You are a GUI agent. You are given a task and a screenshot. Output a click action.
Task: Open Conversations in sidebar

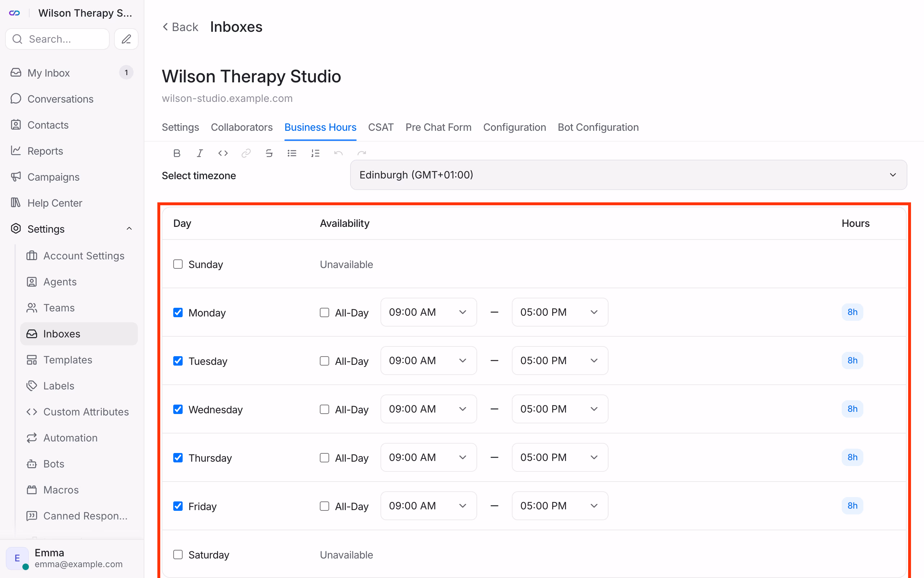pos(72,99)
